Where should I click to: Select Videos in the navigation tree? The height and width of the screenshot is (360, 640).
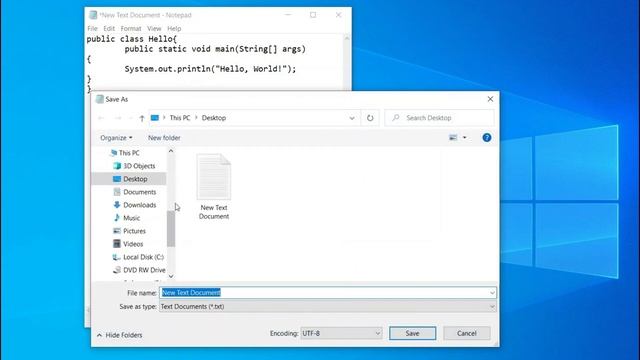pyautogui.click(x=133, y=244)
